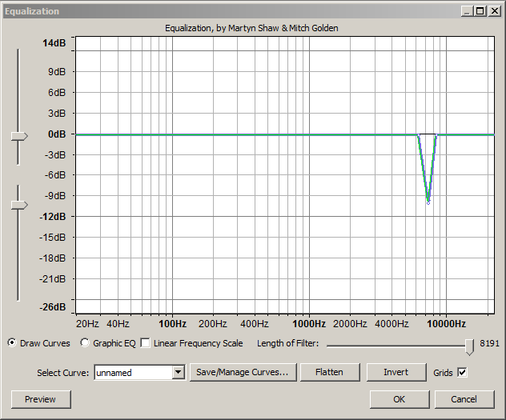Switch to Graphic EQ mode
Viewport: 506px width, 420px height.
pos(86,343)
